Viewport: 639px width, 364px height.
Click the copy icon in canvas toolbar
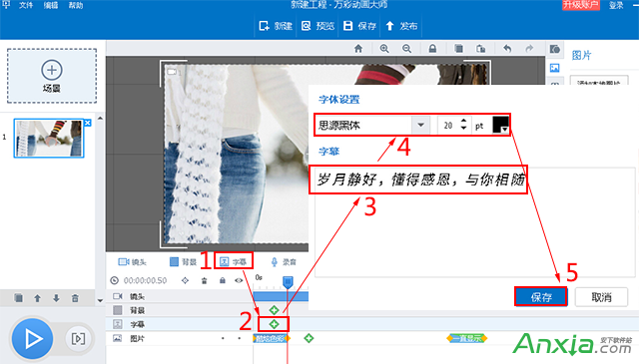coord(458,49)
